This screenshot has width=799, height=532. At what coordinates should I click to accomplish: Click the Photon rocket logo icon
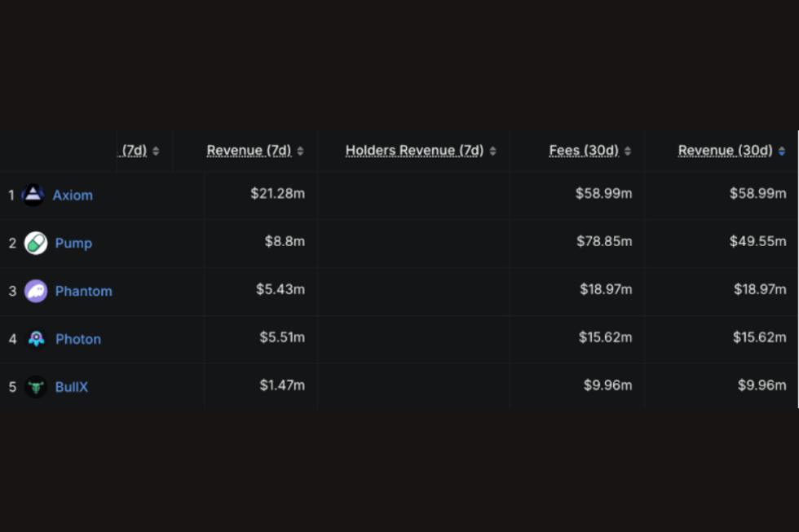36,339
